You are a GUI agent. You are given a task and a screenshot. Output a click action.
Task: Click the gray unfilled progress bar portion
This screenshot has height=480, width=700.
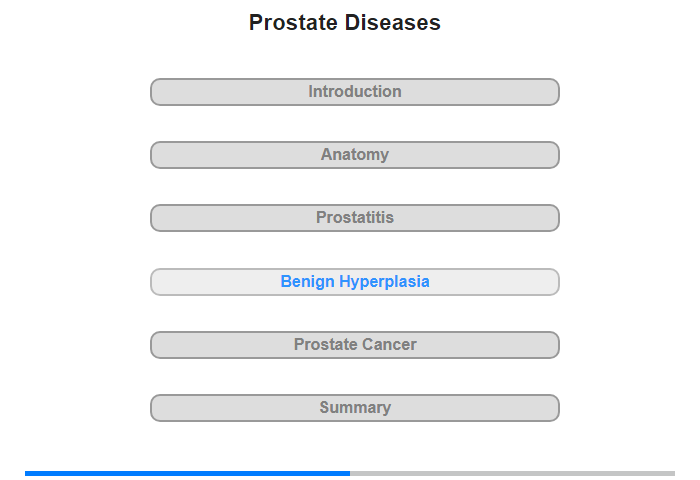512,473
